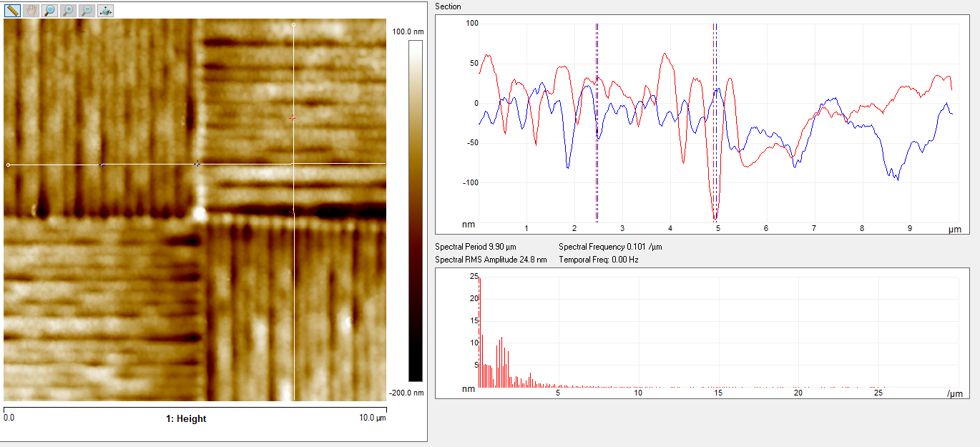Click the Spectral Period 9.90 µm readout

coord(476,247)
